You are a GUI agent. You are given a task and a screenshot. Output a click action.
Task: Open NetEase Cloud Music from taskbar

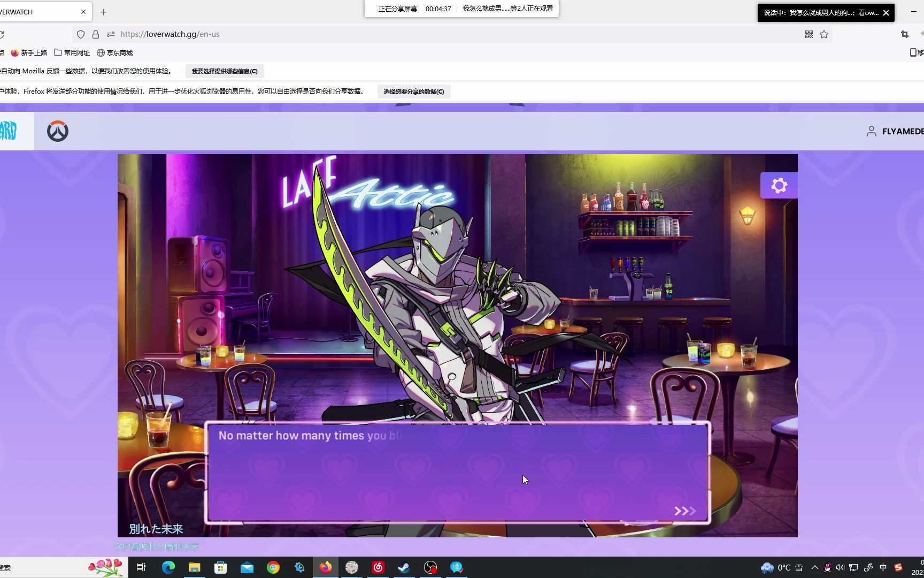click(x=378, y=567)
